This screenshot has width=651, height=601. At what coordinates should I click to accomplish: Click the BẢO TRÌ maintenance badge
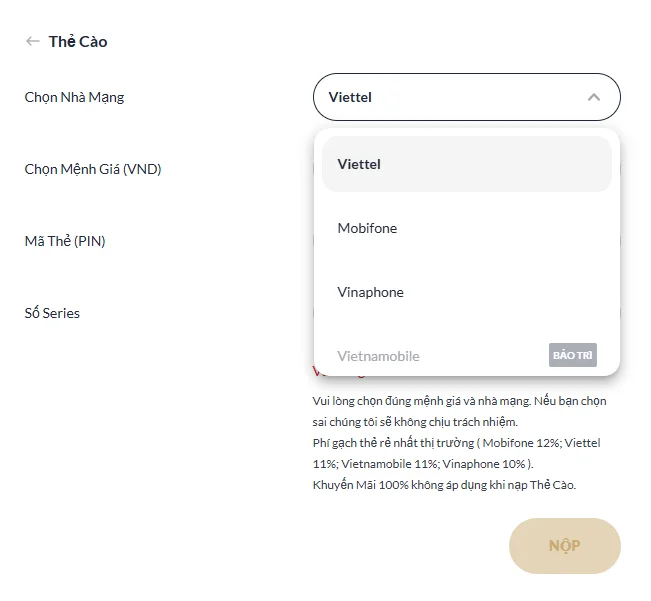tap(573, 355)
